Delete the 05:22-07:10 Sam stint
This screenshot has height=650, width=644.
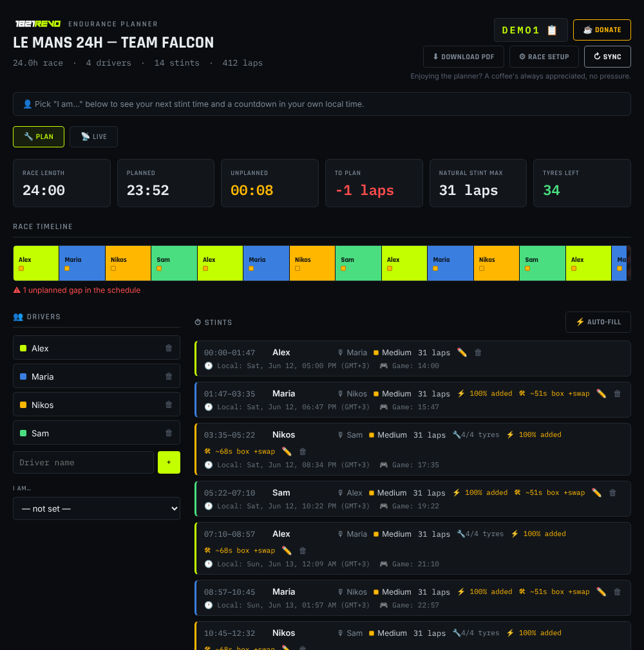point(612,493)
